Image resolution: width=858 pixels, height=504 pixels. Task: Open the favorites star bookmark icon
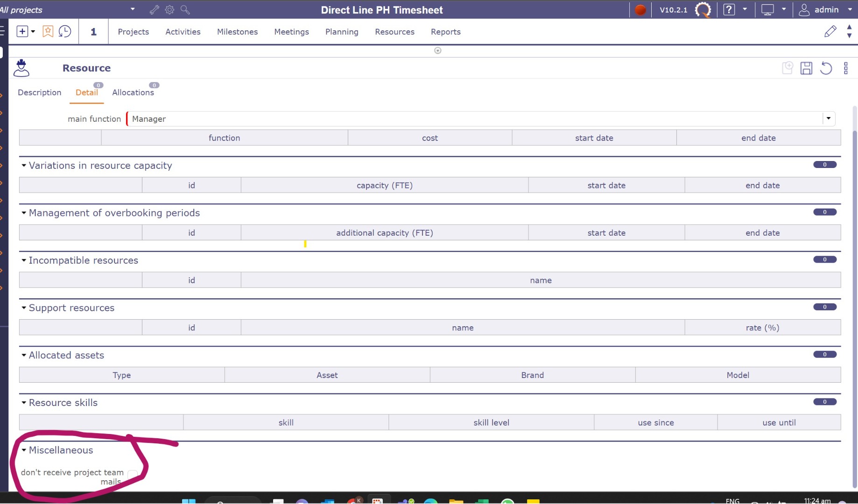tap(48, 31)
